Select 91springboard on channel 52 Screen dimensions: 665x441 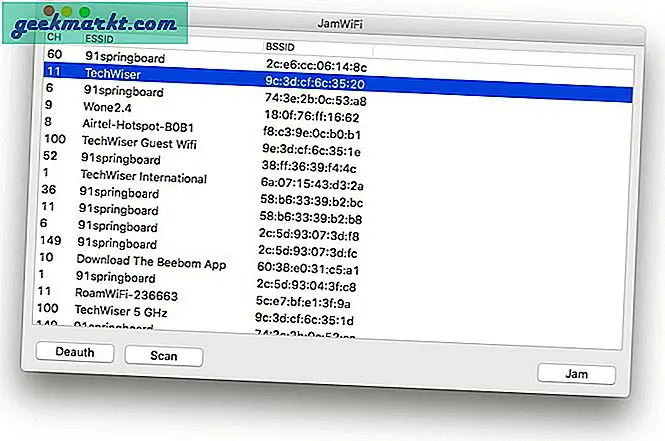pos(121,158)
